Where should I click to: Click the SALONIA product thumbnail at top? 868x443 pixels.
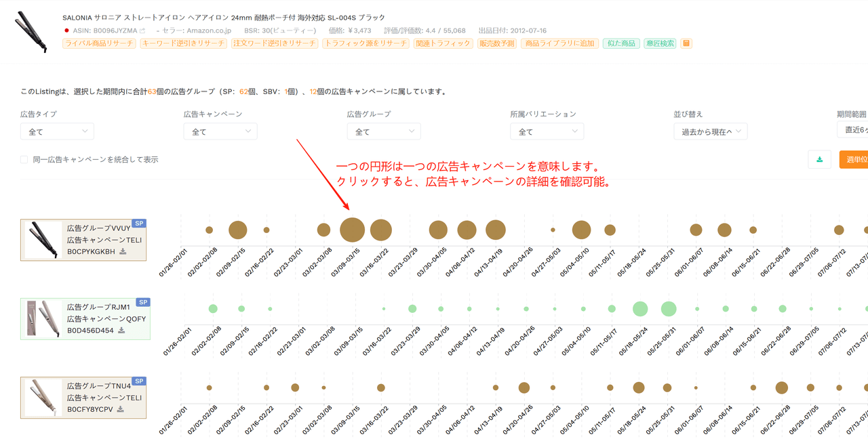tap(31, 32)
